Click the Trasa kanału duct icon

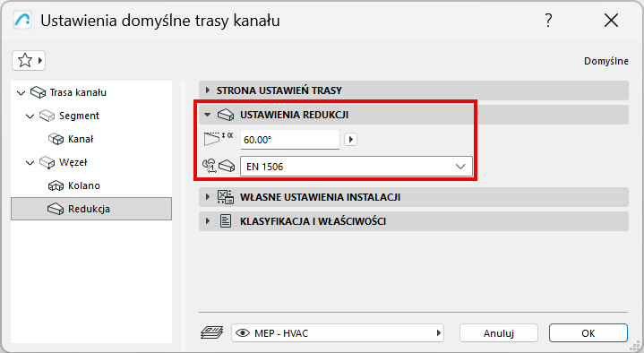pos(39,92)
